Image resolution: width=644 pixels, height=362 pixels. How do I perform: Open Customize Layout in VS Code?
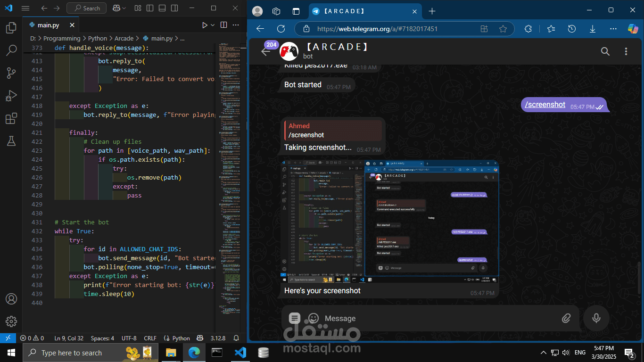[x=138, y=8]
